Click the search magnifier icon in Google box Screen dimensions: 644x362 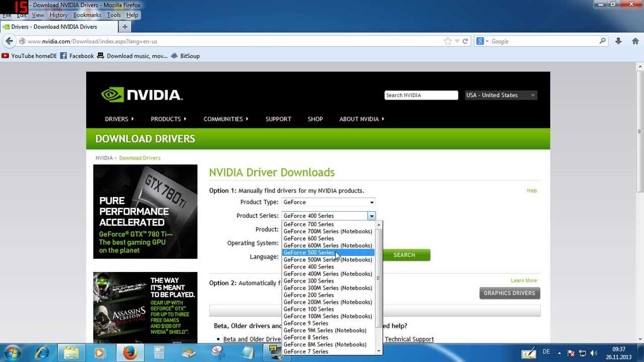pos(603,41)
